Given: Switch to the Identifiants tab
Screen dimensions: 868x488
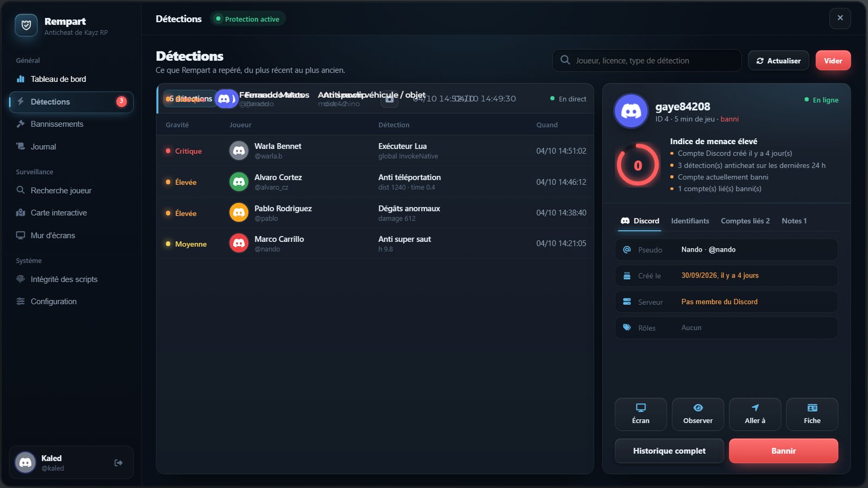Looking at the screenshot, I should coord(690,221).
